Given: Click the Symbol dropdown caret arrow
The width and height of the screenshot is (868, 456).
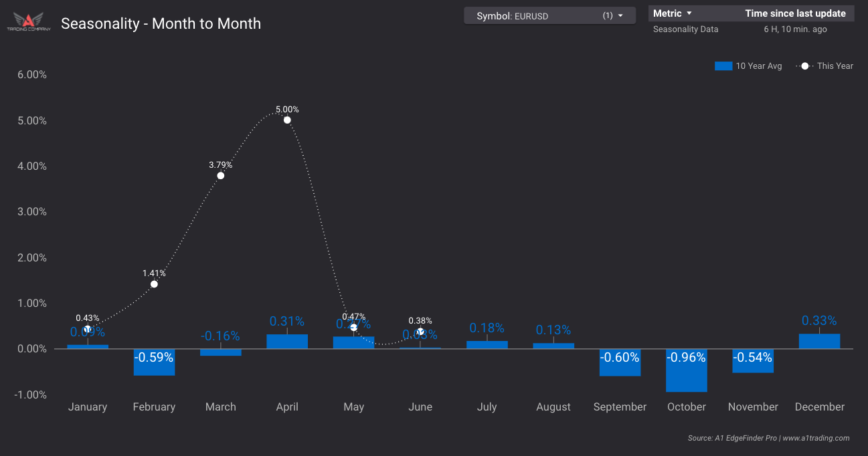Looking at the screenshot, I should tap(620, 16).
